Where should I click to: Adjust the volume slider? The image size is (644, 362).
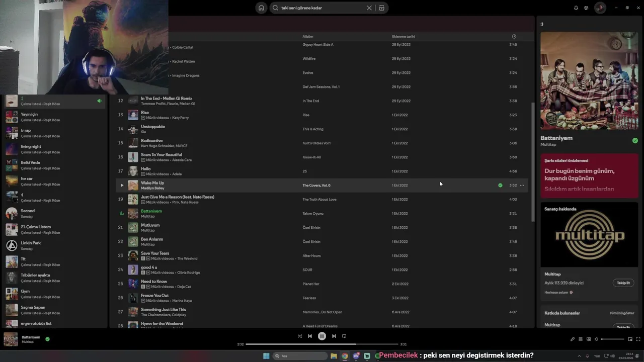pos(612,339)
